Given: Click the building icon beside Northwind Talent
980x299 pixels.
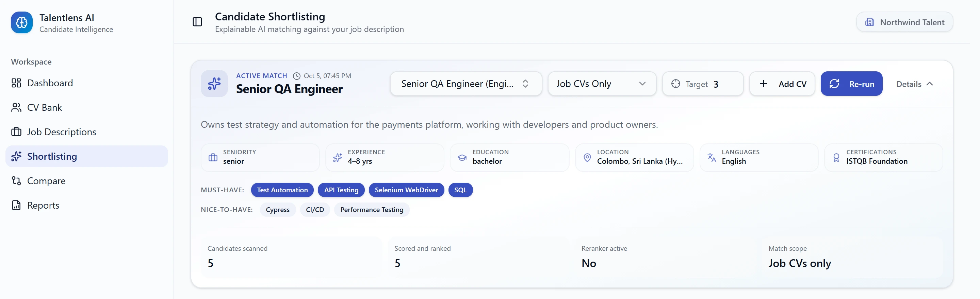Looking at the screenshot, I should pos(870,22).
